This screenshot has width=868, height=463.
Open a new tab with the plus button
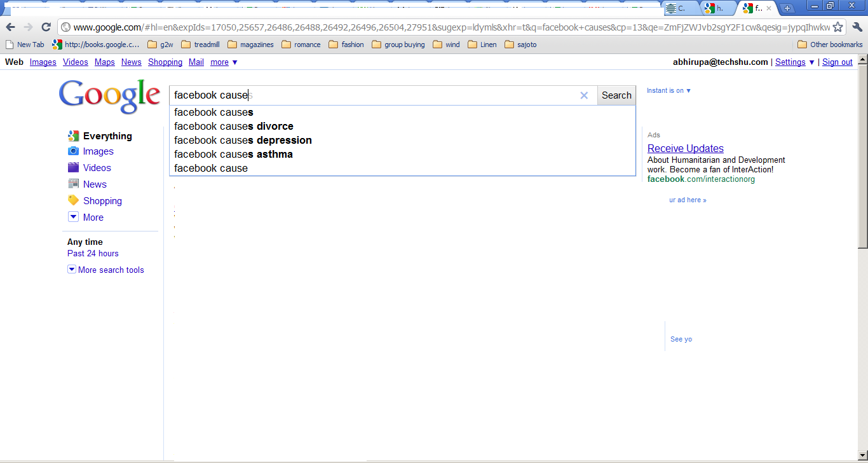[787, 8]
